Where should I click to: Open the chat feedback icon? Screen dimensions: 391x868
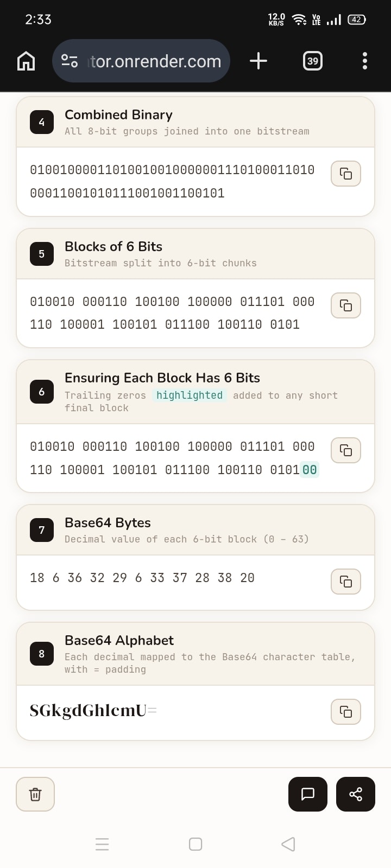(307, 794)
